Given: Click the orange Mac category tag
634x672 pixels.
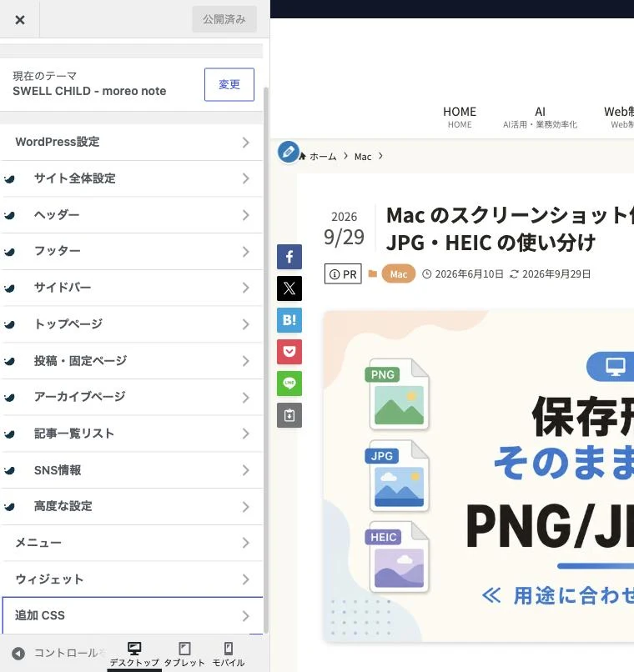Looking at the screenshot, I should click(x=399, y=273).
